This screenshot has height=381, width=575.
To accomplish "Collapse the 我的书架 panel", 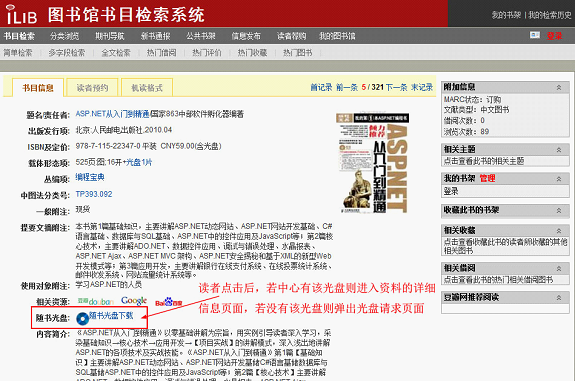I will (x=559, y=179).
